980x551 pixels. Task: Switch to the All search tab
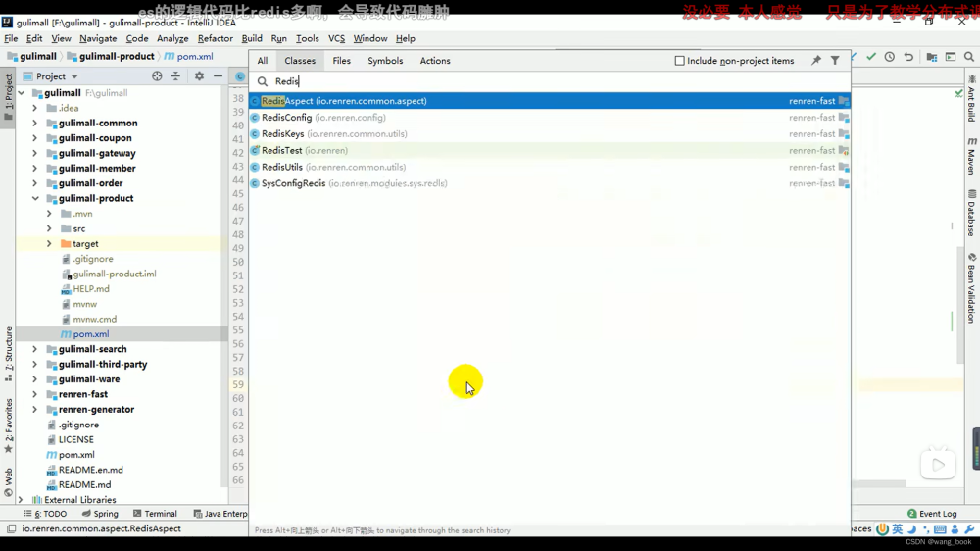click(263, 61)
